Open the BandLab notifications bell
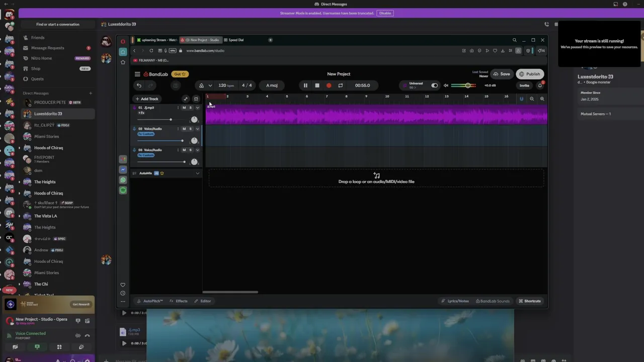This screenshot has height=362, width=644. (x=540, y=85)
